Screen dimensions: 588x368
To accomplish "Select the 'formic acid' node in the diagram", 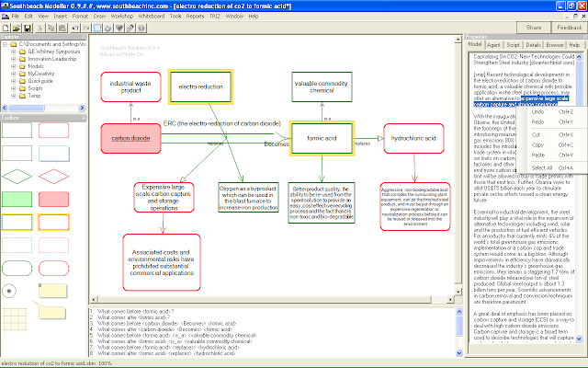I will [x=322, y=138].
